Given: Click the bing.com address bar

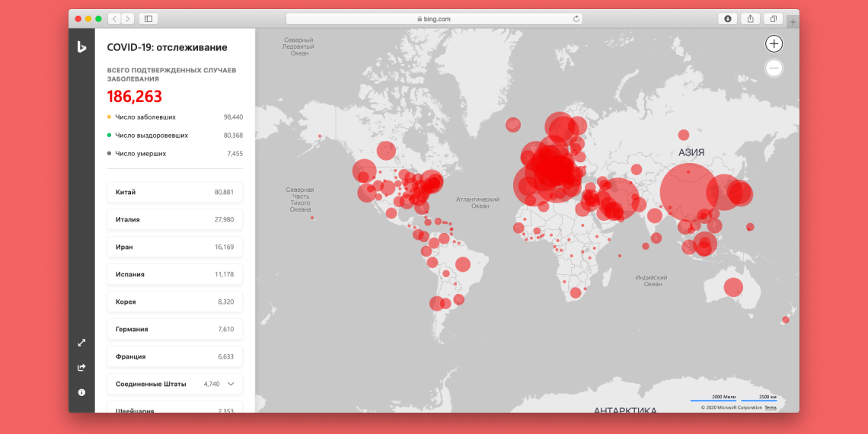Looking at the screenshot, I should pyautogui.click(x=434, y=19).
